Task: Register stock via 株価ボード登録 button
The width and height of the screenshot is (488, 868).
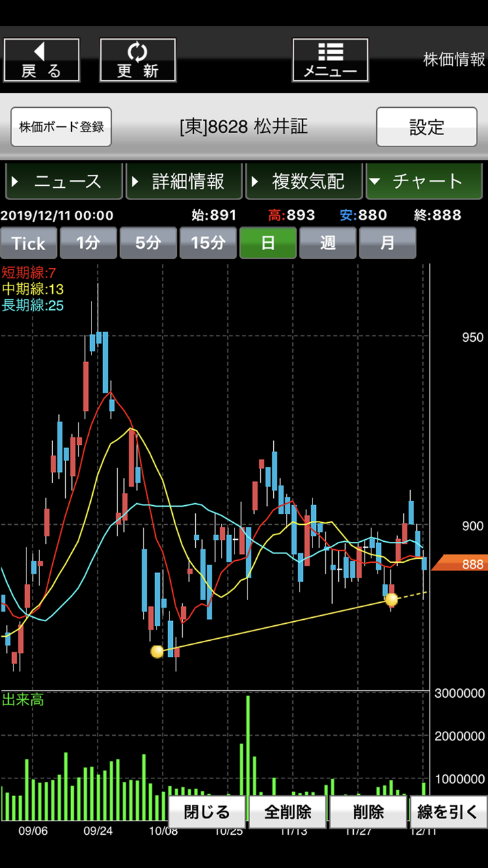Action: click(x=61, y=127)
